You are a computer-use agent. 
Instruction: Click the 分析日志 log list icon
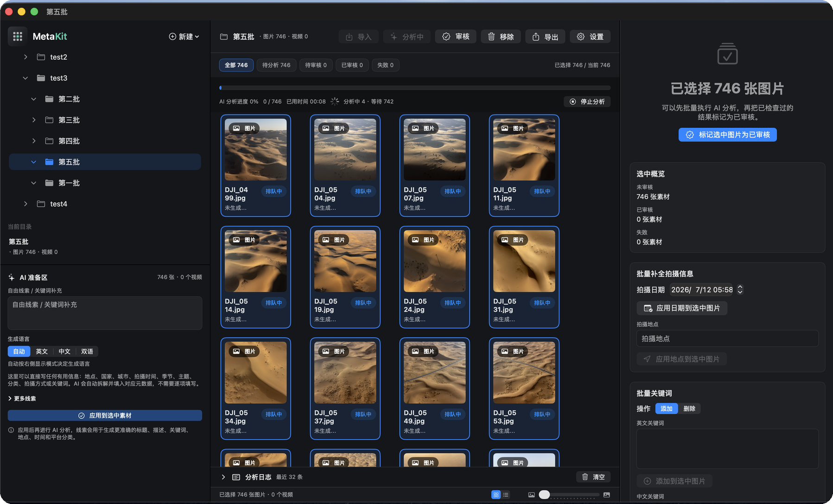point(236,477)
